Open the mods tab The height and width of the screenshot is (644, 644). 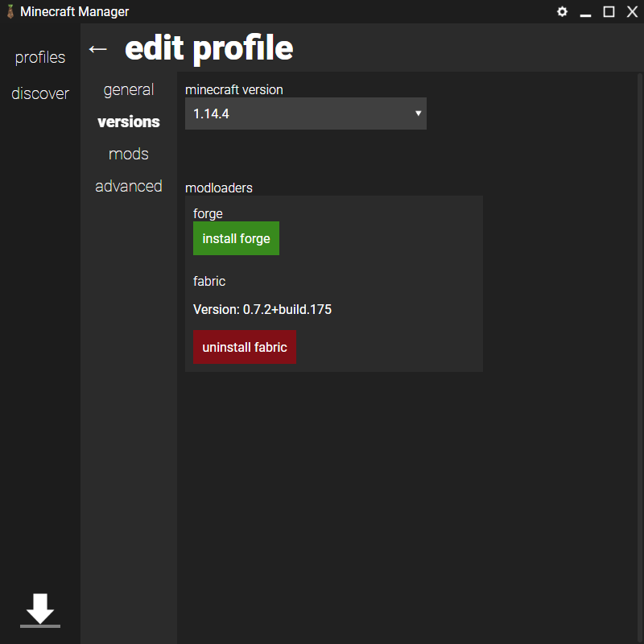(x=129, y=154)
